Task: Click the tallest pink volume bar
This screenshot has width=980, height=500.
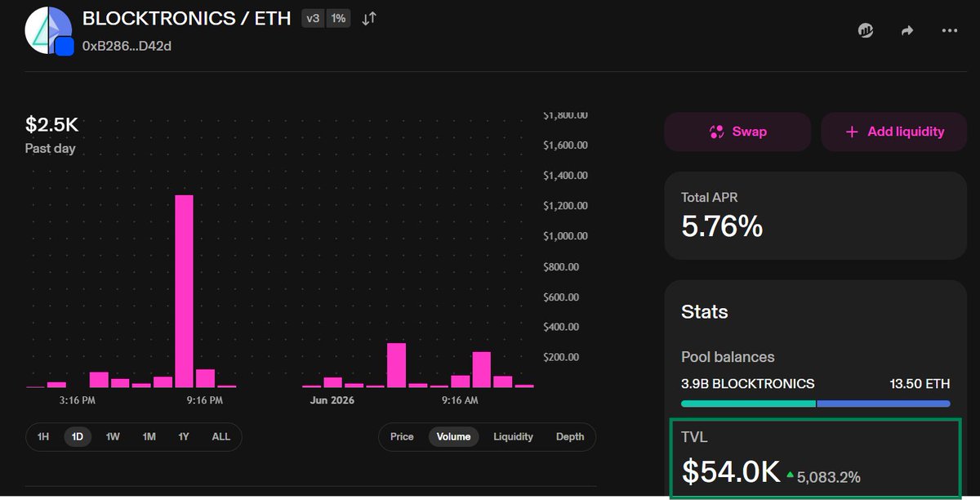Action: (185, 291)
